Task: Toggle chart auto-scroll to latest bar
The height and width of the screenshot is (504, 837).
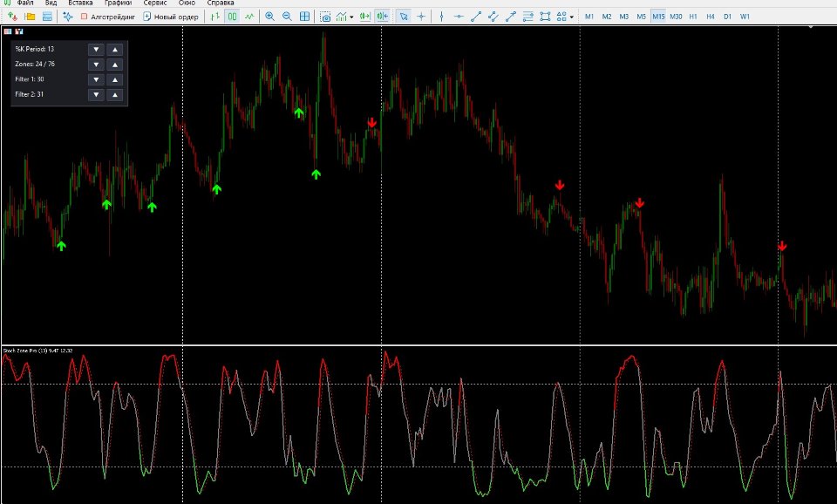Action: 365,17
